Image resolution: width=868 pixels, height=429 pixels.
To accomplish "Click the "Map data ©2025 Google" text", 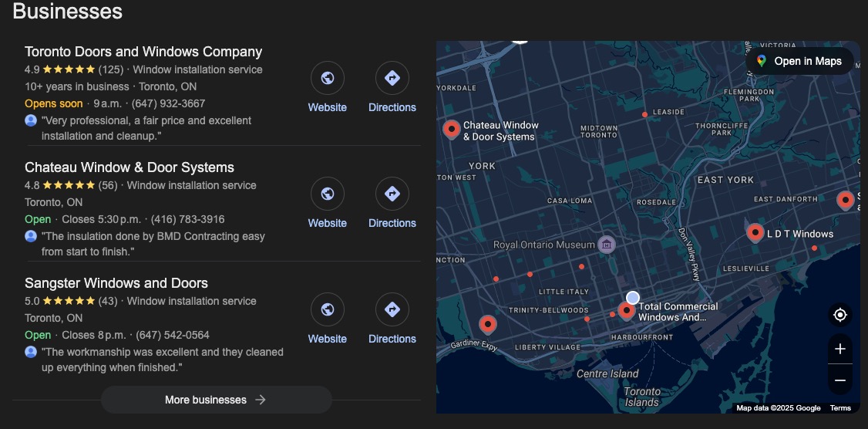I will tap(779, 408).
